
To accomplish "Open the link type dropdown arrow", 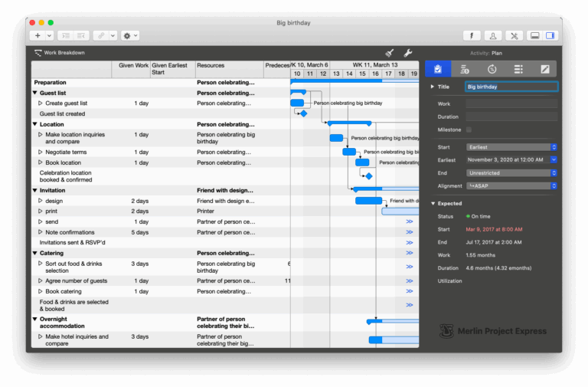I will [113, 36].
